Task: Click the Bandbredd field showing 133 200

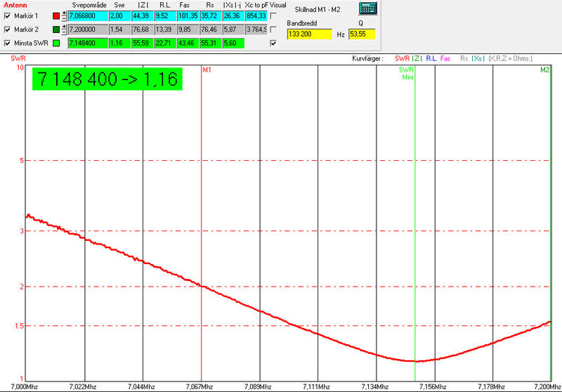Action: (310, 34)
